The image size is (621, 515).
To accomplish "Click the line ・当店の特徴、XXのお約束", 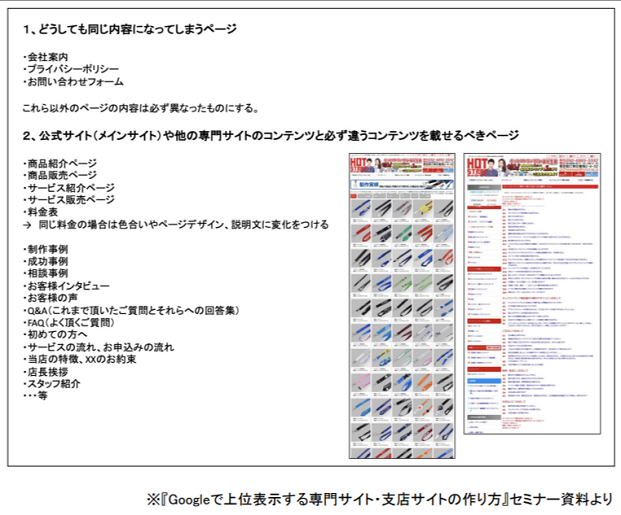I will pos(80,359).
